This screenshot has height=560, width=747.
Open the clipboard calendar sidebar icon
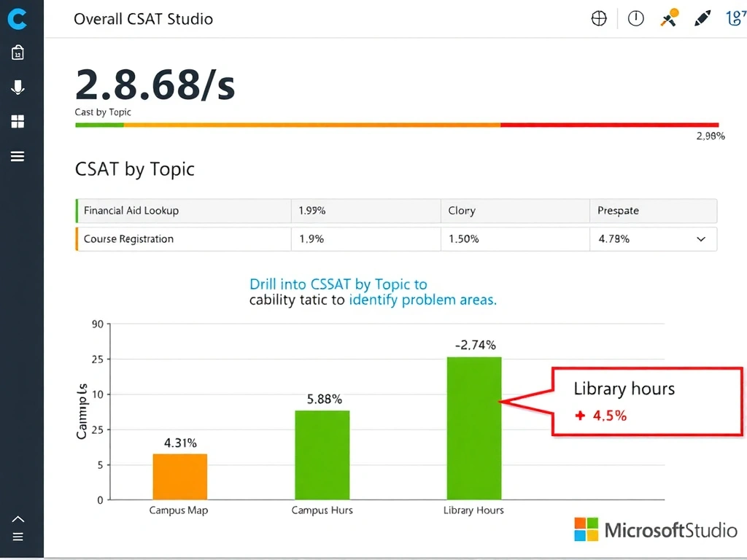coord(18,52)
